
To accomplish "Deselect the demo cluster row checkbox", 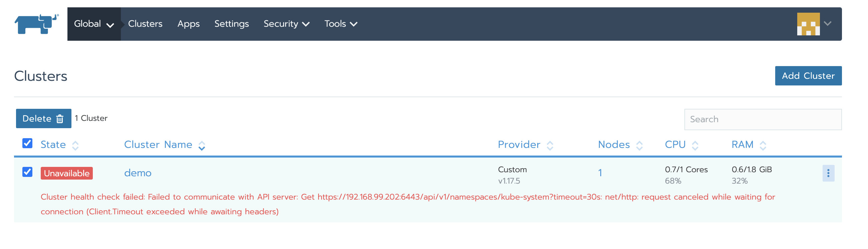I will [27, 172].
